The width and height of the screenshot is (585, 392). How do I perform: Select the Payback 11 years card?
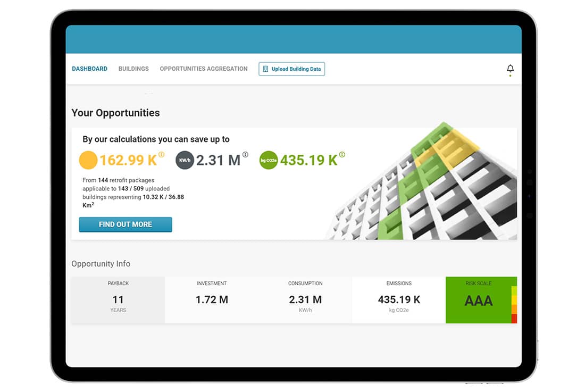pyautogui.click(x=118, y=300)
